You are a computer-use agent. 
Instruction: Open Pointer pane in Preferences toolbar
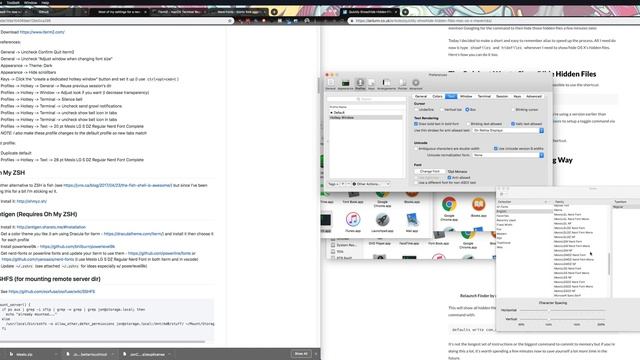tap(402, 84)
